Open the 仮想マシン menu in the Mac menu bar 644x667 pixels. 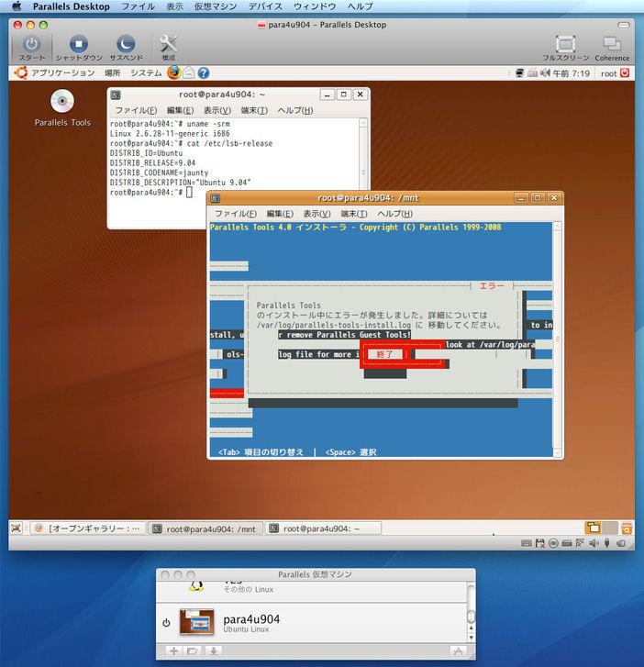click(x=216, y=6)
